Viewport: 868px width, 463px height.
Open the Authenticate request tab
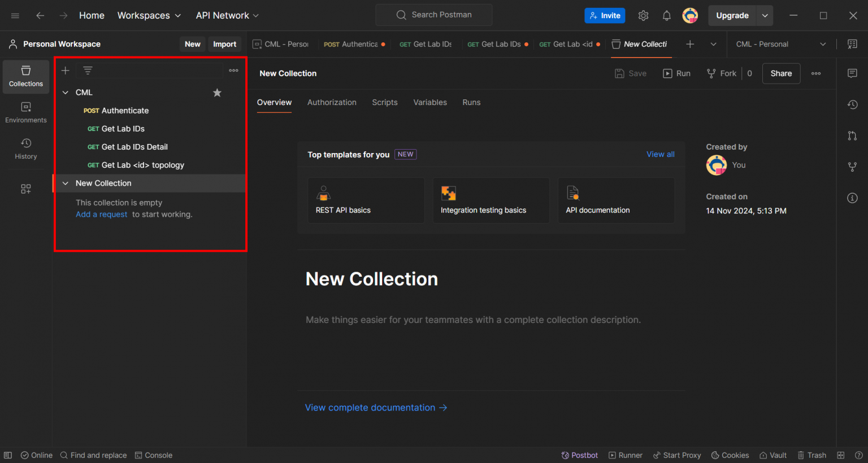coord(354,43)
